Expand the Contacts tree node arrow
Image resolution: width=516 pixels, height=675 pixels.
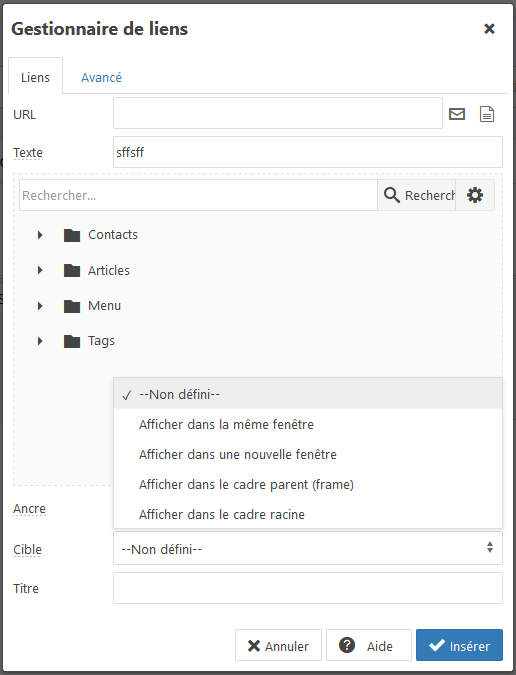pyautogui.click(x=40, y=235)
